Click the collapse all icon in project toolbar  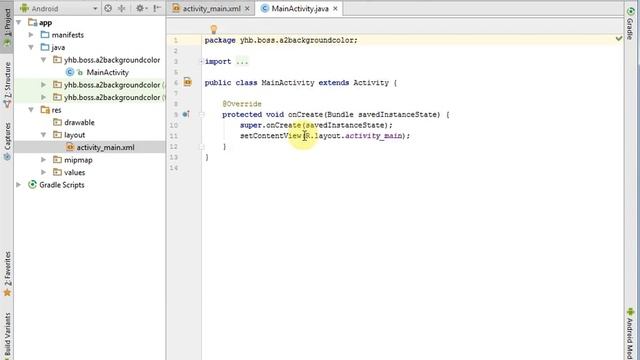[122, 8]
